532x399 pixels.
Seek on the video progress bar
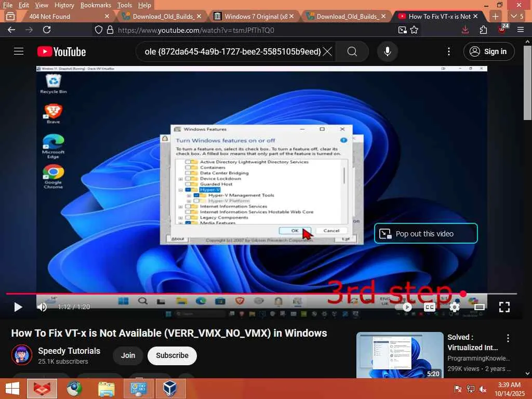point(261,294)
